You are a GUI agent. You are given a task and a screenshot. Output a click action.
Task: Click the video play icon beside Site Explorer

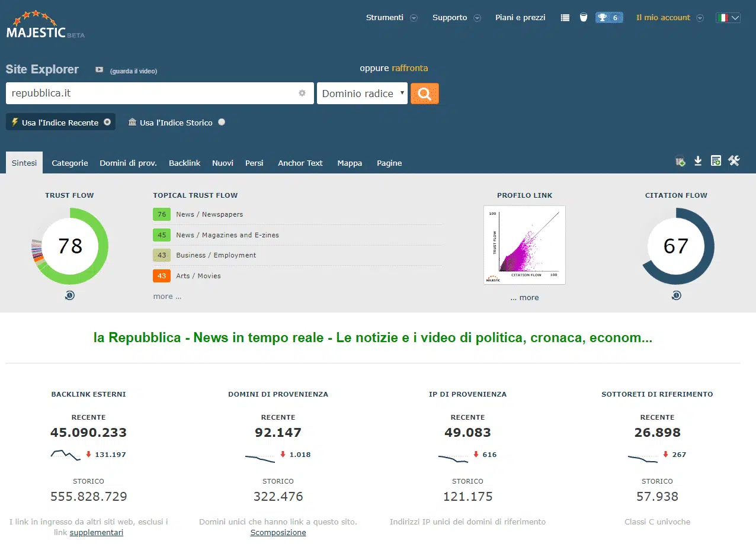100,70
